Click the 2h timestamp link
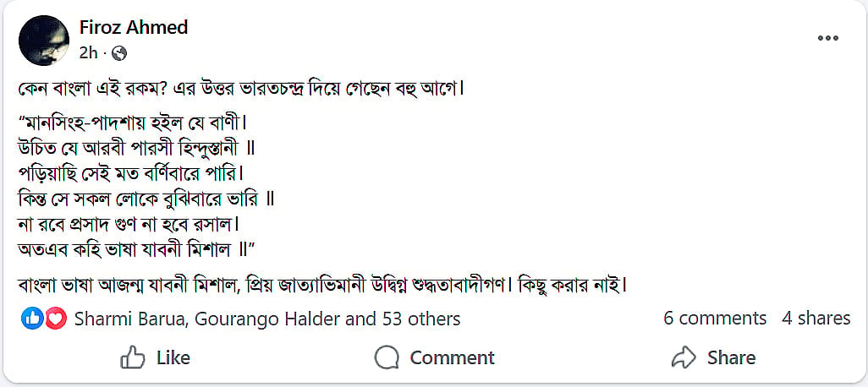868x387 pixels. [x=88, y=53]
